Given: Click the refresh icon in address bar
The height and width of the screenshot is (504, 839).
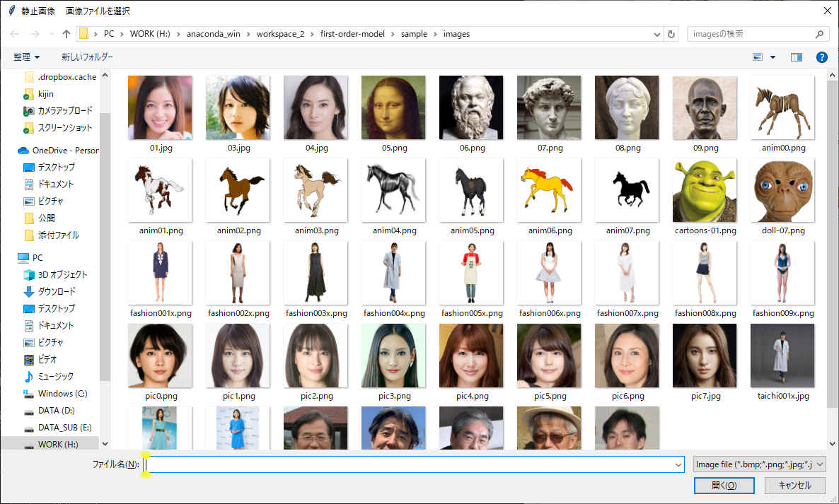Looking at the screenshot, I should click(672, 34).
